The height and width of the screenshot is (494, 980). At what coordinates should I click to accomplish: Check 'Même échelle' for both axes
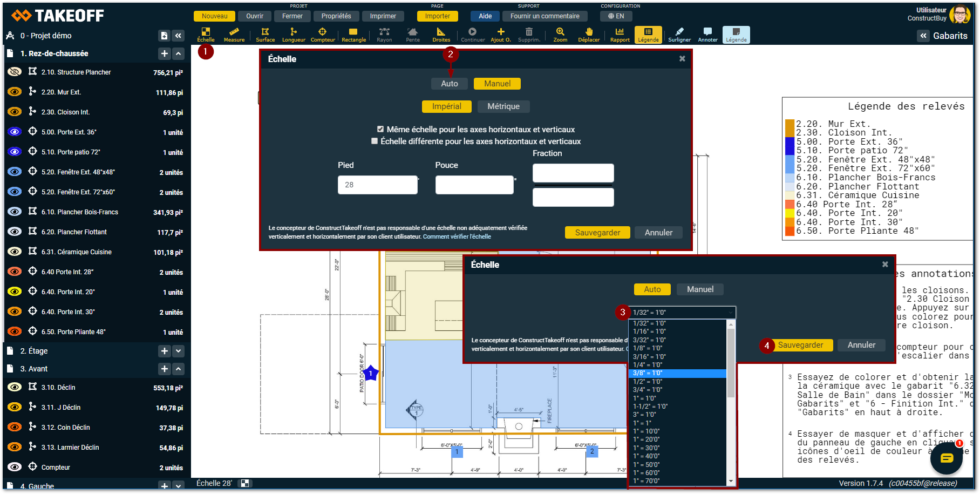point(380,129)
